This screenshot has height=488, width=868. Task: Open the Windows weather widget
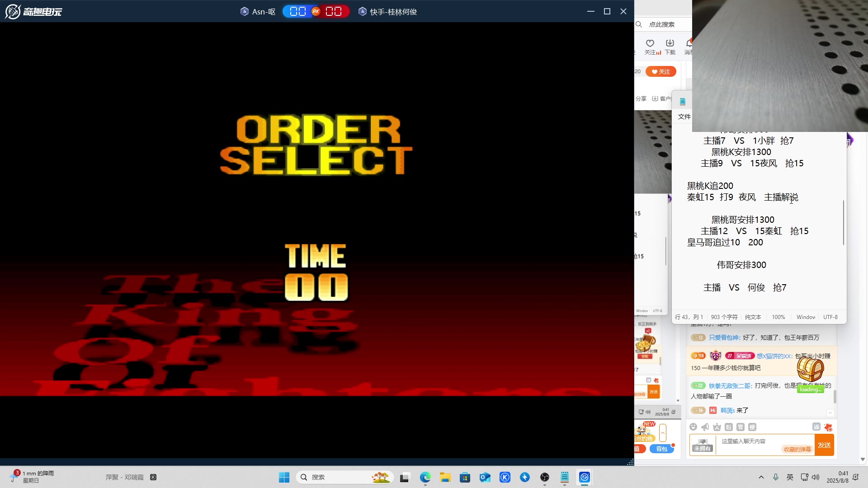point(32,477)
